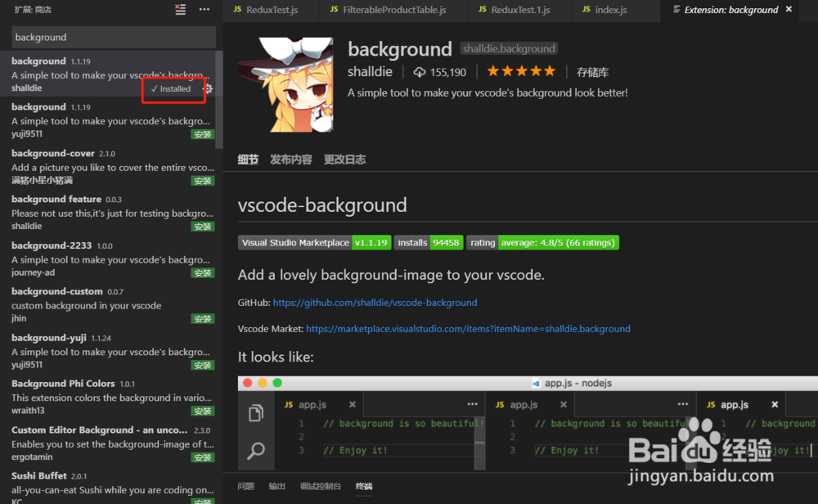The width and height of the screenshot is (818, 504).
Task: Open the extensions panel more actions menu
Action: (x=204, y=9)
